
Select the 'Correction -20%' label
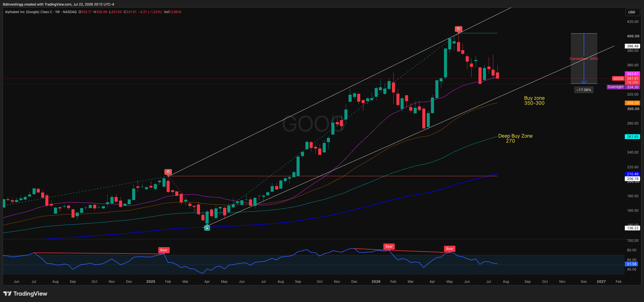(x=584, y=59)
